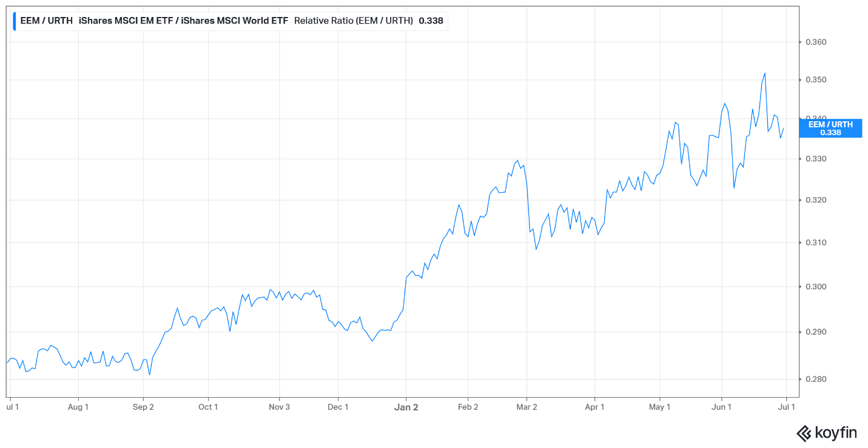Click the Relative Ratio (EEM / URTH) legend label
This screenshot has width=868, height=448.
(x=354, y=21)
